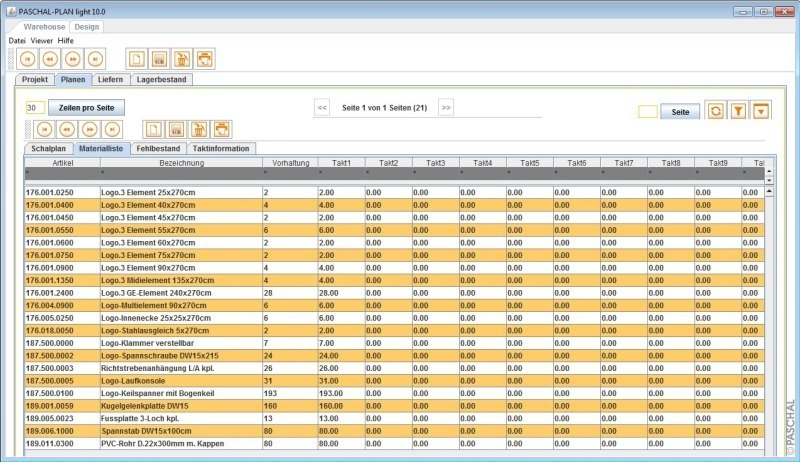Jump to first record in Planen toolbar
Viewport: 800px width, 462px height.
tap(44, 130)
